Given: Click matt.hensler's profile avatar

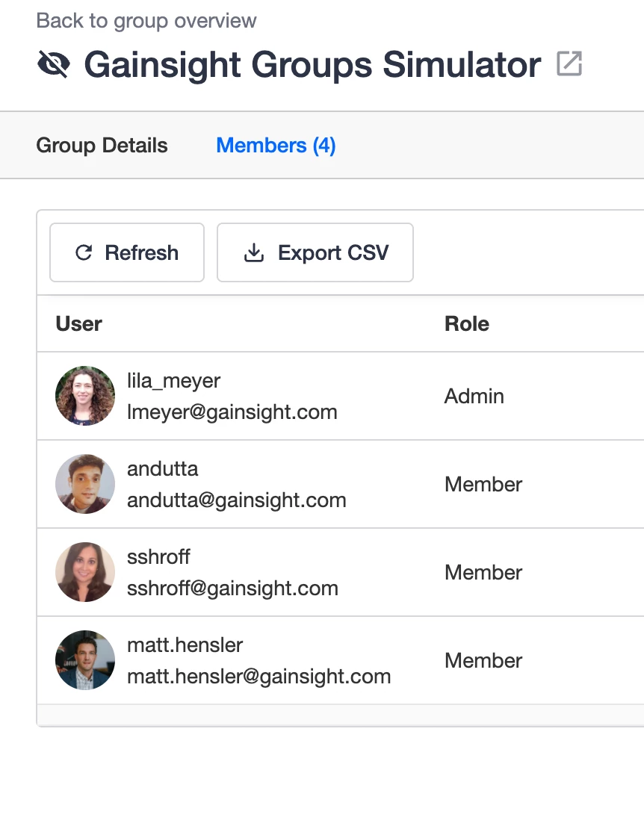Looking at the screenshot, I should [x=85, y=660].
